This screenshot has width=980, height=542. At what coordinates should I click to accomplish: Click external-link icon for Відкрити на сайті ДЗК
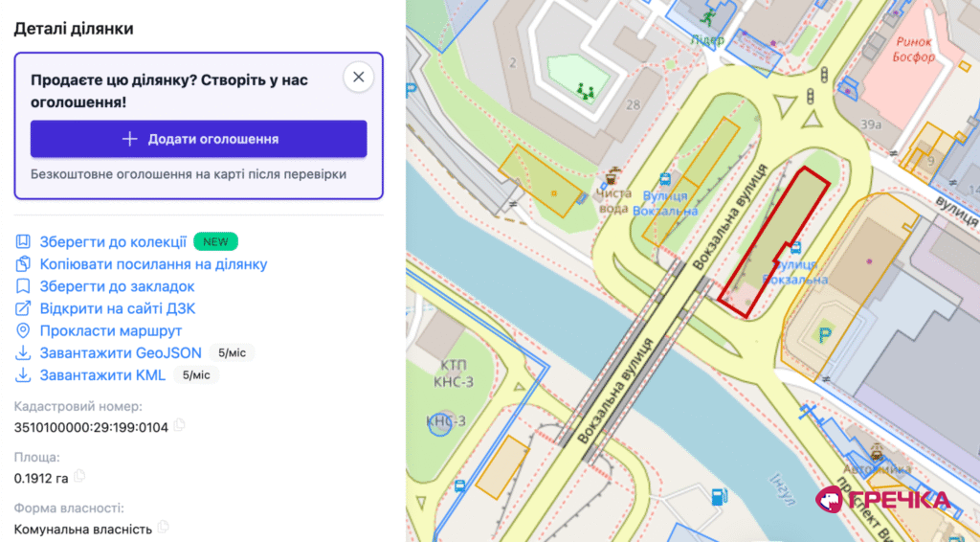coord(23,308)
